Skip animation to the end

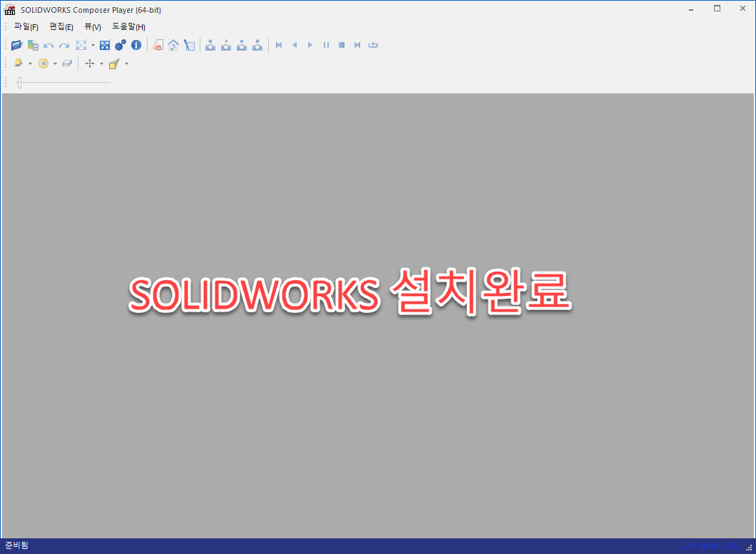(x=357, y=45)
